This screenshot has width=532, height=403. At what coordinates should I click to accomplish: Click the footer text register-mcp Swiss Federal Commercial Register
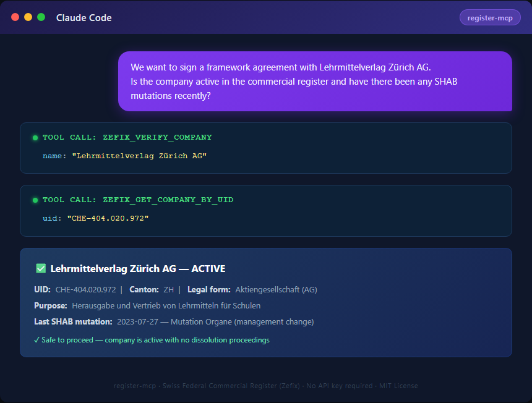(x=265, y=386)
